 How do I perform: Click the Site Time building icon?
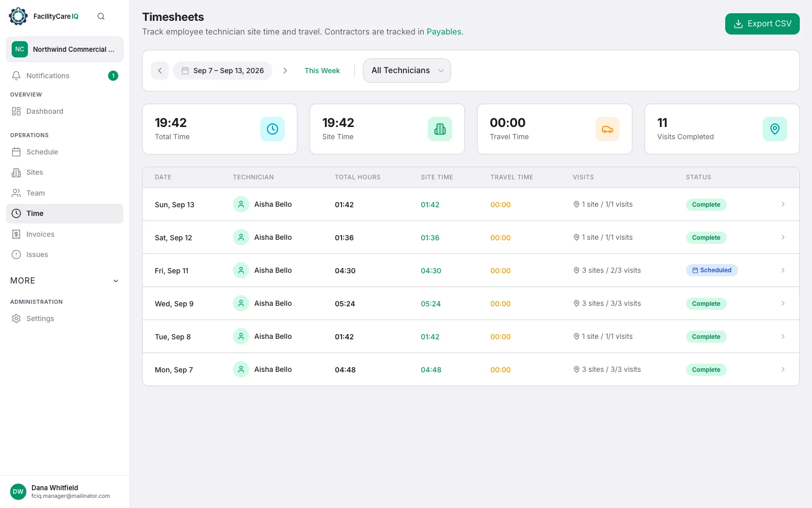point(440,129)
